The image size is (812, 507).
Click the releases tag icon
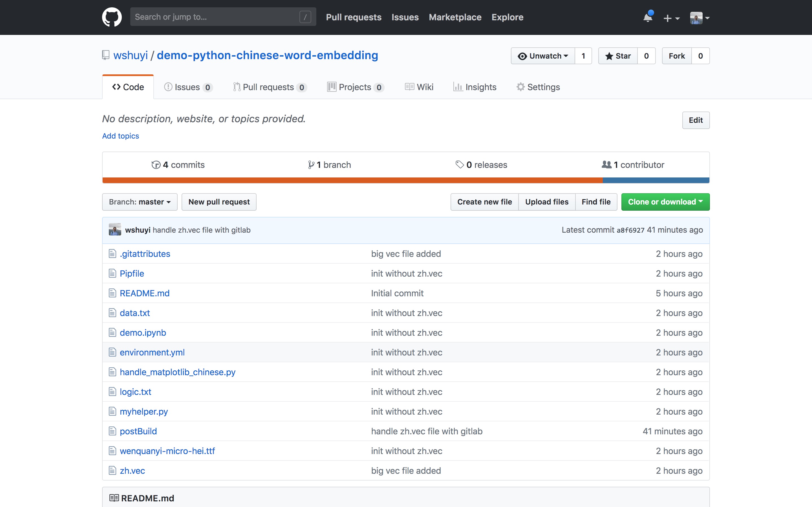point(459,165)
